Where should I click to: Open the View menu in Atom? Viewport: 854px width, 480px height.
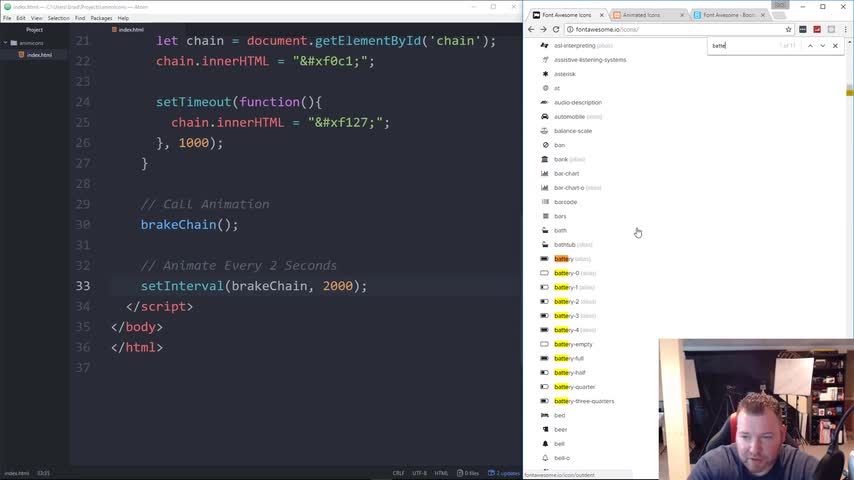[x=36, y=18]
